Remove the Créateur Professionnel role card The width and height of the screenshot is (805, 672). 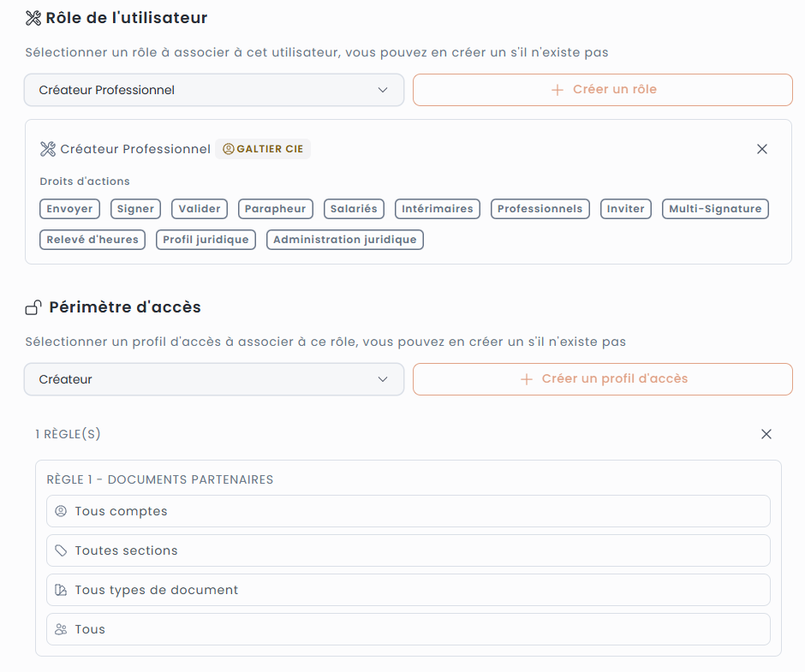point(762,149)
